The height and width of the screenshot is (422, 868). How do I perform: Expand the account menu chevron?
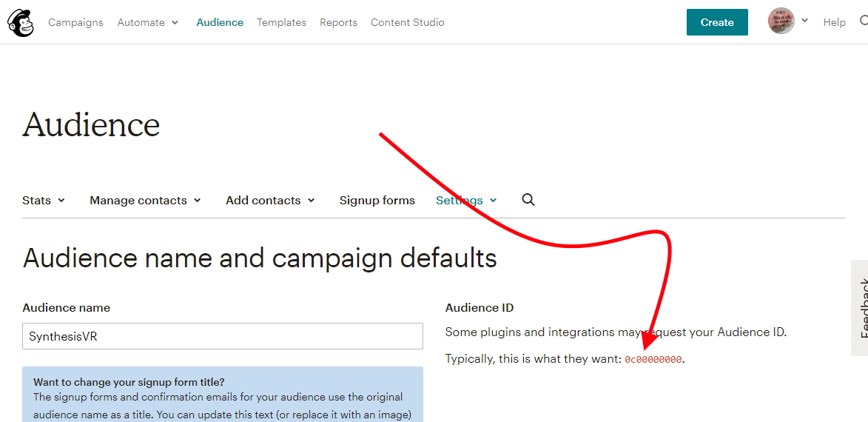(x=805, y=21)
